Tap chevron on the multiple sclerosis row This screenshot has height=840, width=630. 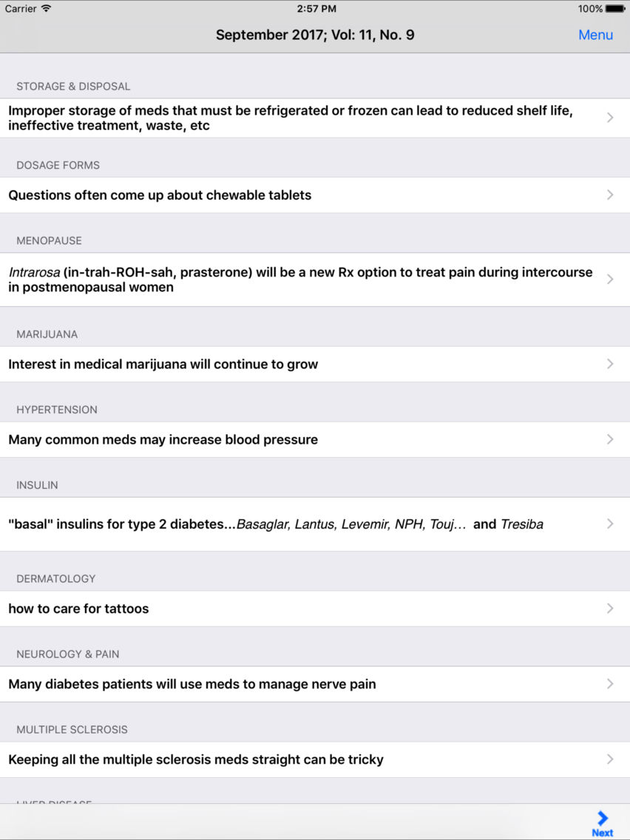click(610, 759)
